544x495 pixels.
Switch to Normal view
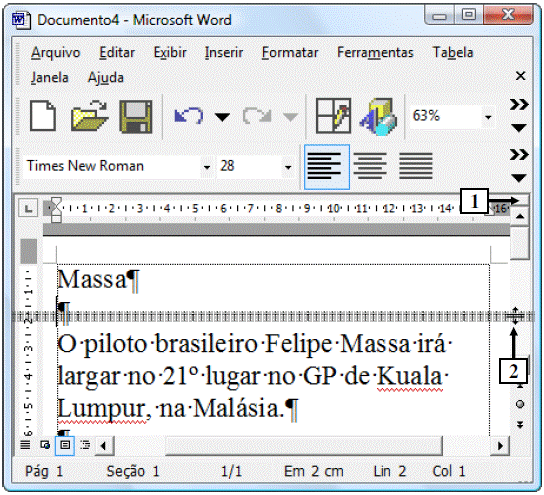(x=25, y=445)
